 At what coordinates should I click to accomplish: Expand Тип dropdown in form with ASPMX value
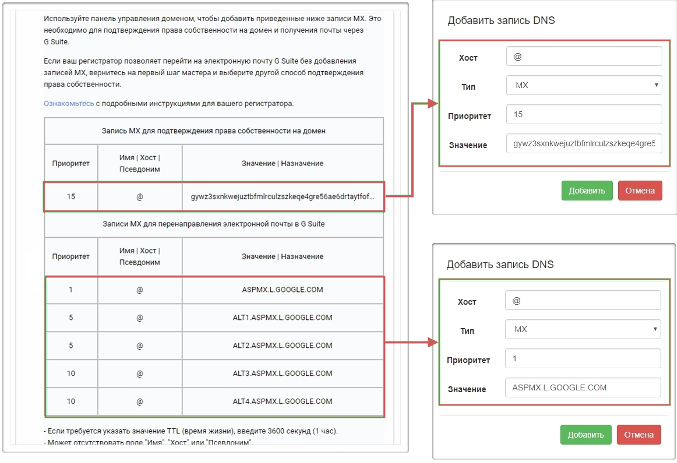[584, 328]
